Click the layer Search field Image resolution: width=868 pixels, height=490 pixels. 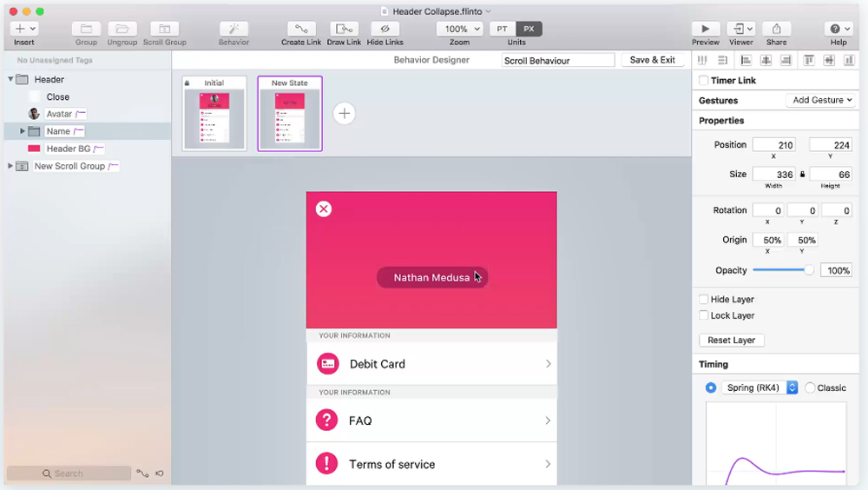pos(69,473)
